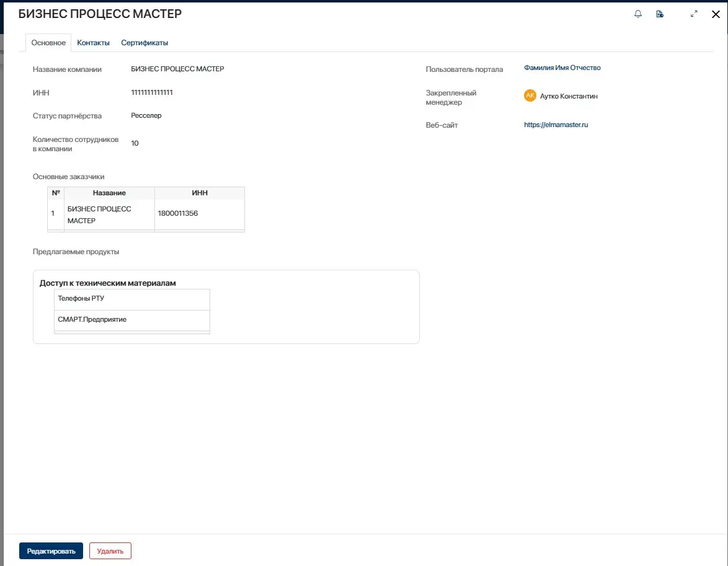The image size is (728, 566).
Task: Click the notification bell icon
Action: pos(638,14)
